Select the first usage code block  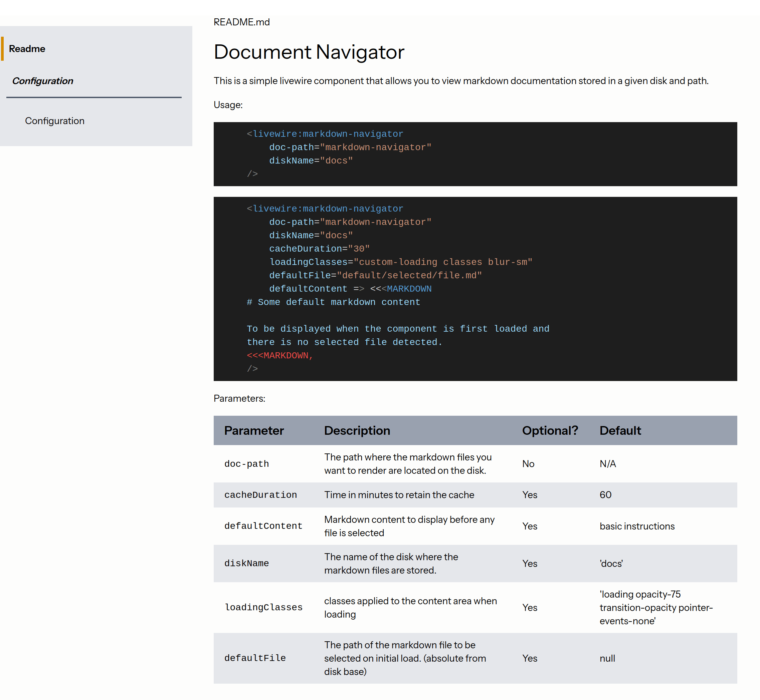(x=475, y=153)
